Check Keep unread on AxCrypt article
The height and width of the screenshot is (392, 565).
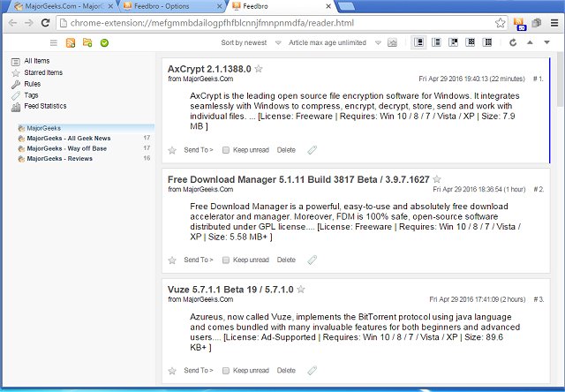coord(226,150)
